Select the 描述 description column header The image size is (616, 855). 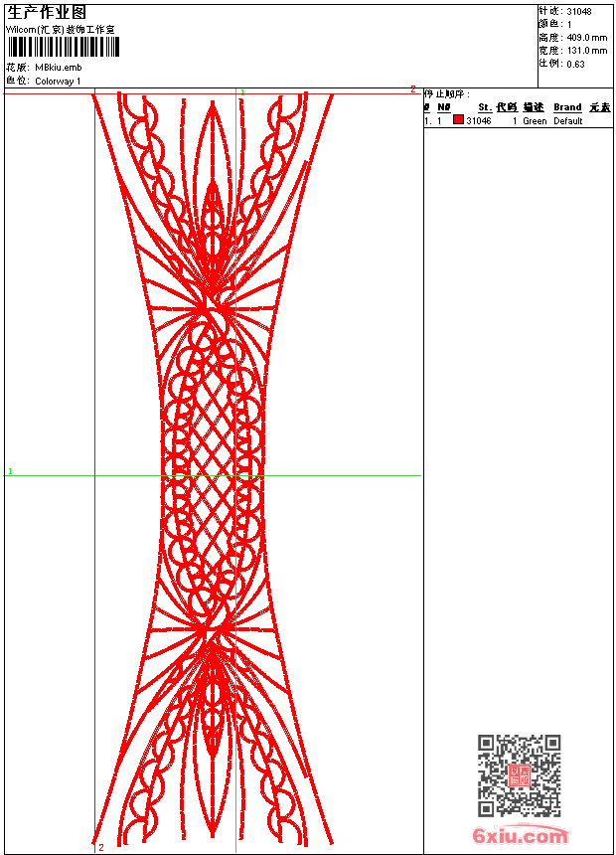click(534, 107)
